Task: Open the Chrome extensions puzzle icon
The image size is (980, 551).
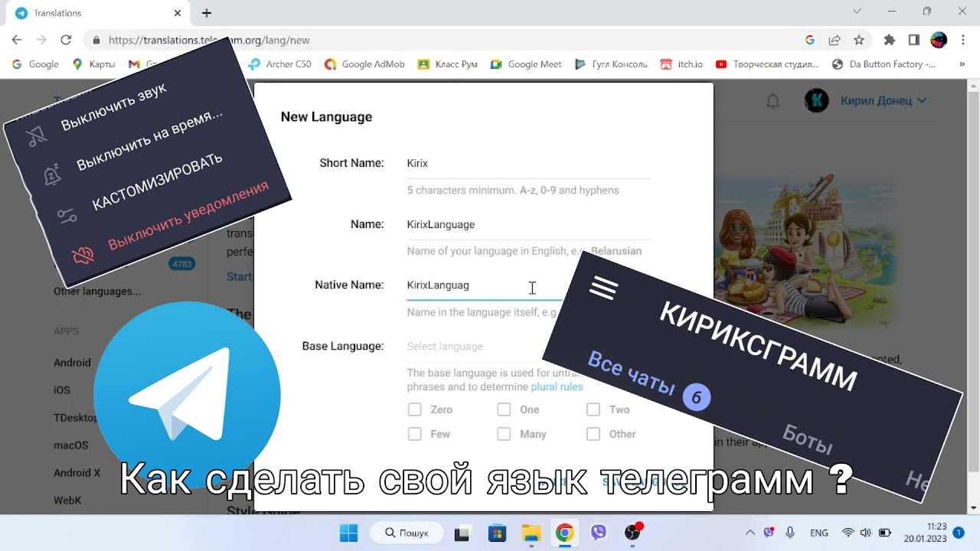Action: (x=890, y=40)
